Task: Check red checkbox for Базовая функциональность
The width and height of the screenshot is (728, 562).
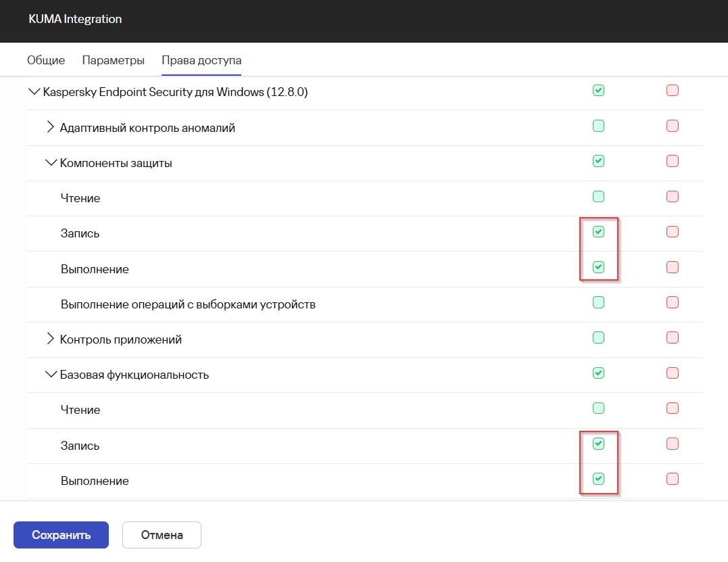Action: point(673,373)
